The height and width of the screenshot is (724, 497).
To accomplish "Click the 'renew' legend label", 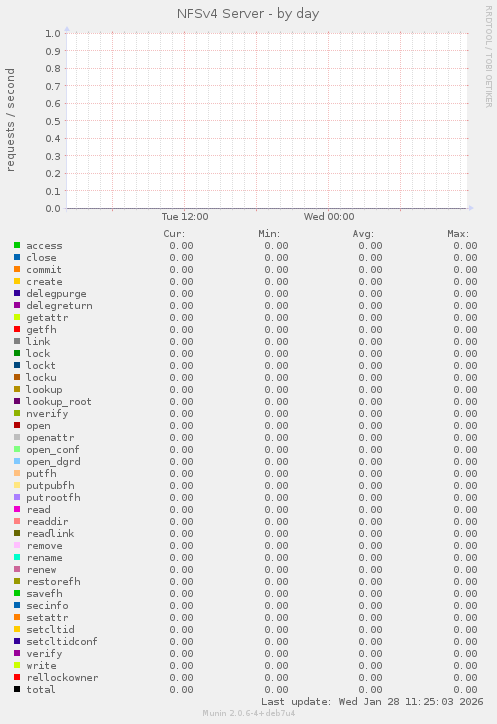I will click(x=41, y=570).
